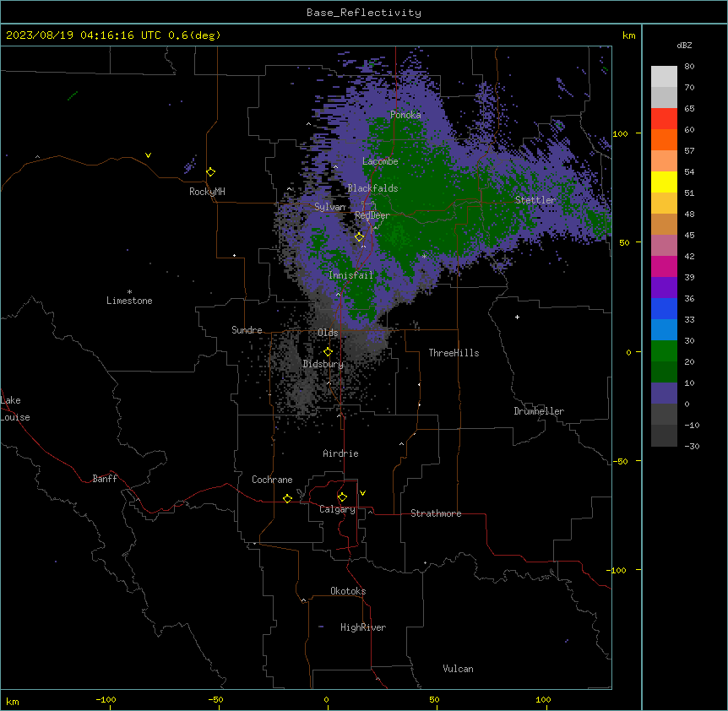728x711 pixels.
Task: Select the yellow diamond marker under Cochrane
Action: click(x=287, y=498)
